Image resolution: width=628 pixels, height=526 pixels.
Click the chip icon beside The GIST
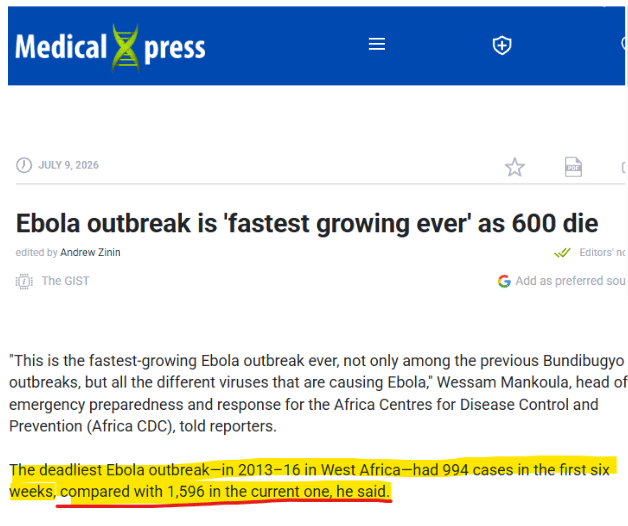pyautogui.click(x=24, y=281)
